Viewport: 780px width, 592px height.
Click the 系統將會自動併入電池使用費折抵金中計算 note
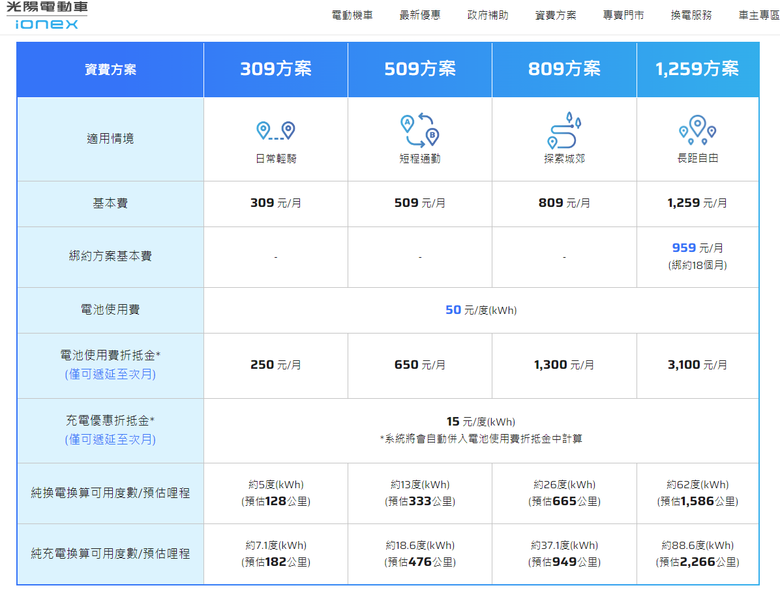[x=481, y=439]
